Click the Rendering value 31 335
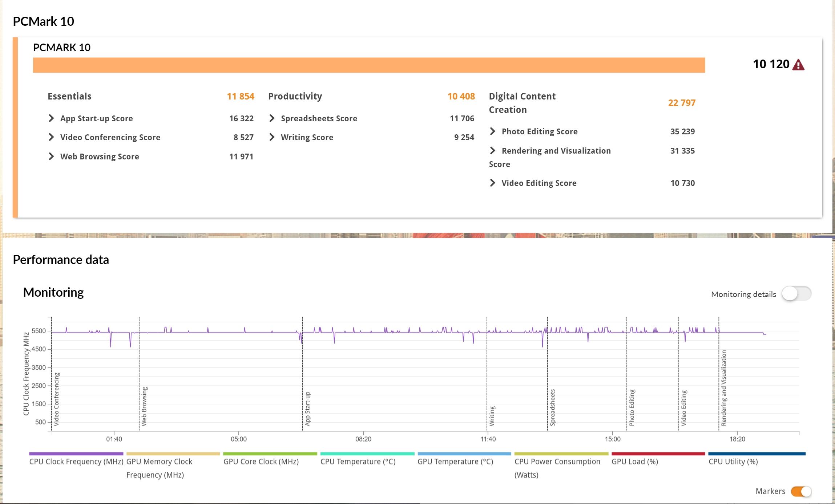This screenshot has height=504, width=835. [x=682, y=151]
